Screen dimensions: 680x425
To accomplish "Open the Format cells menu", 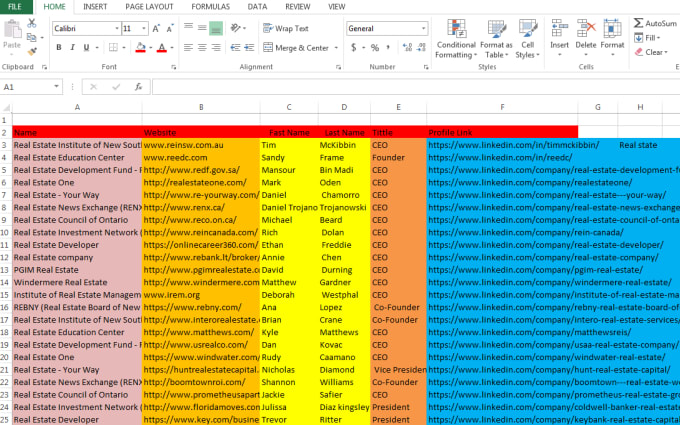I will click(612, 39).
